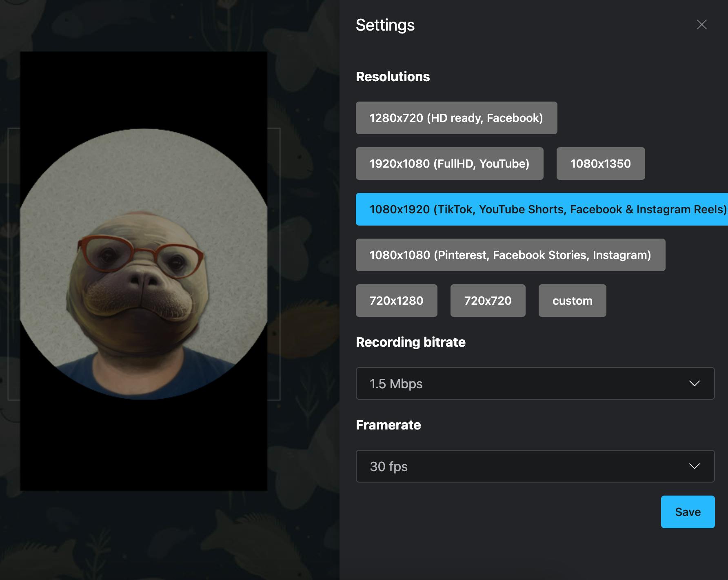Viewport: 728px width, 580px height.
Task: Choose 1920x1080 (FullHD, YouTube) resolution
Action: [449, 164]
